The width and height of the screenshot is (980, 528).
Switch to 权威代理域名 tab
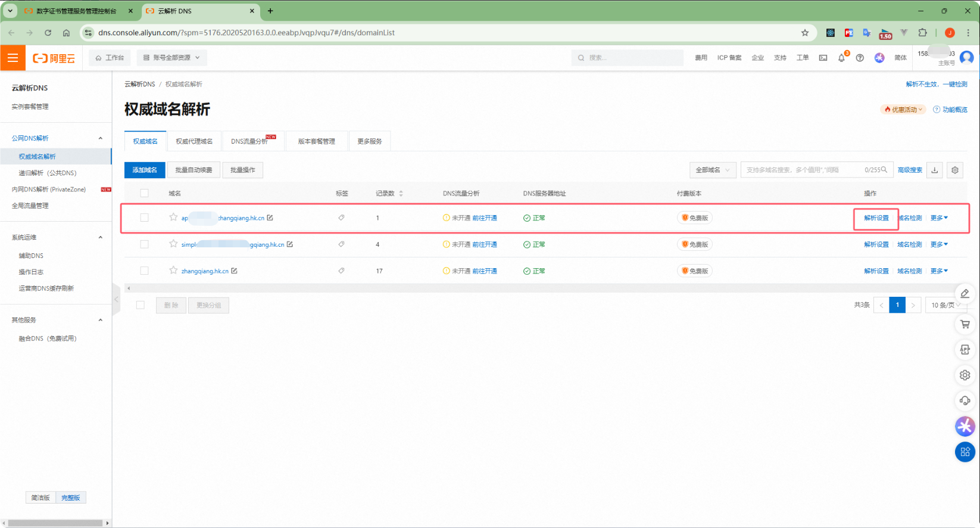coord(194,141)
